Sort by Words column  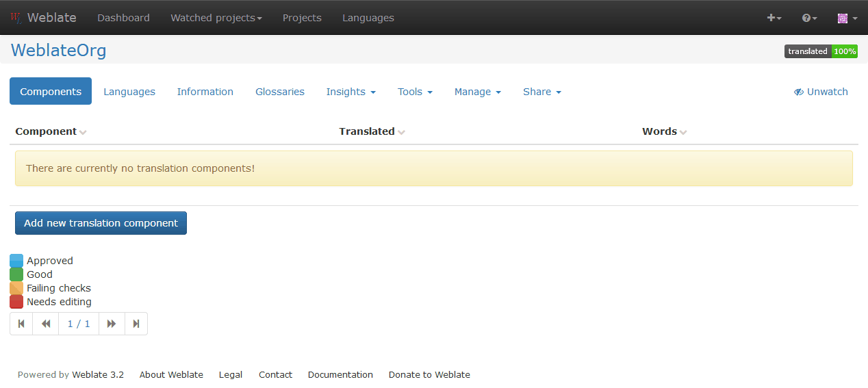click(x=664, y=131)
